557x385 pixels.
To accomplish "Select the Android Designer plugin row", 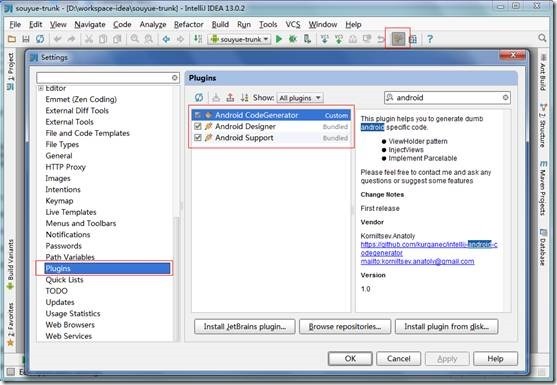I will 271,126.
